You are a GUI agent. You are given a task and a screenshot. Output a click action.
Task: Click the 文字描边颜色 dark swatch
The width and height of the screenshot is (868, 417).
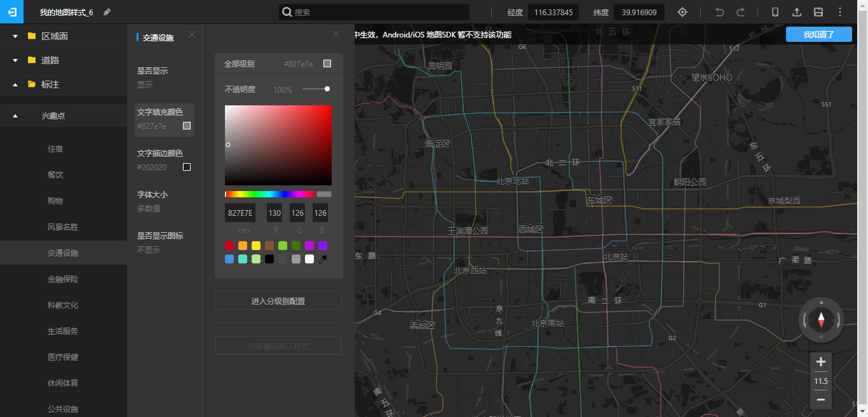tap(187, 167)
